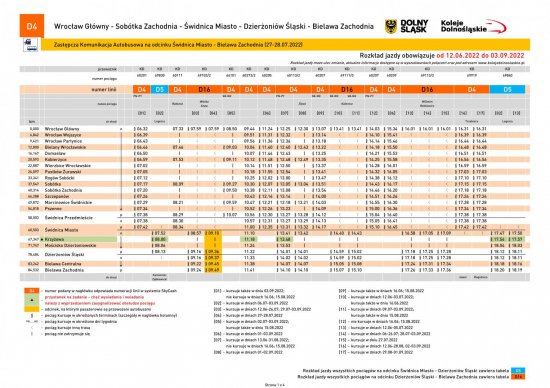Click the orange D16 reference box at bottom right

pos(518,377)
